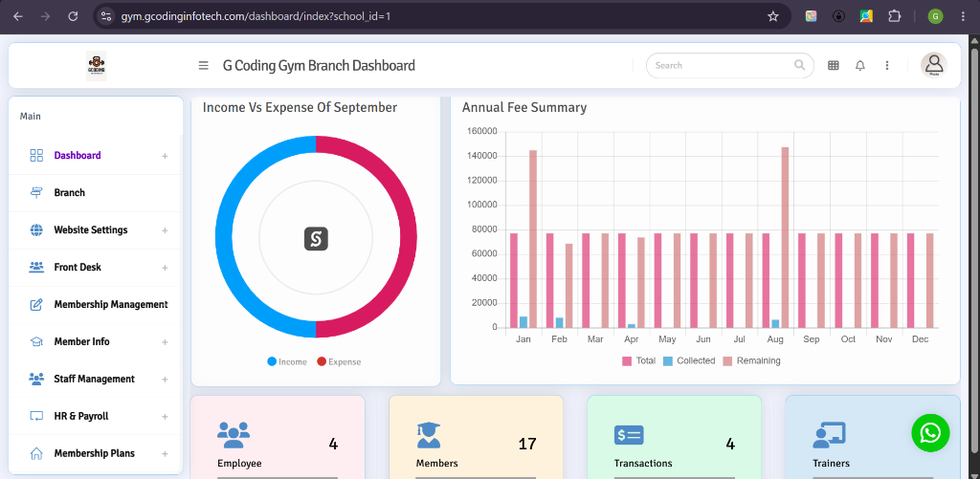The width and height of the screenshot is (980, 479).
Task: Open site information icon in address bar
Action: tap(106, 17)
